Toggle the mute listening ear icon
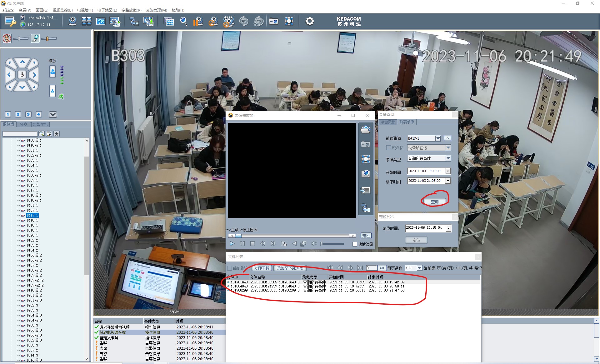Image resolution: width=600 pixels, height=364 pixels. pyautogui.click(x=7, y=38)
